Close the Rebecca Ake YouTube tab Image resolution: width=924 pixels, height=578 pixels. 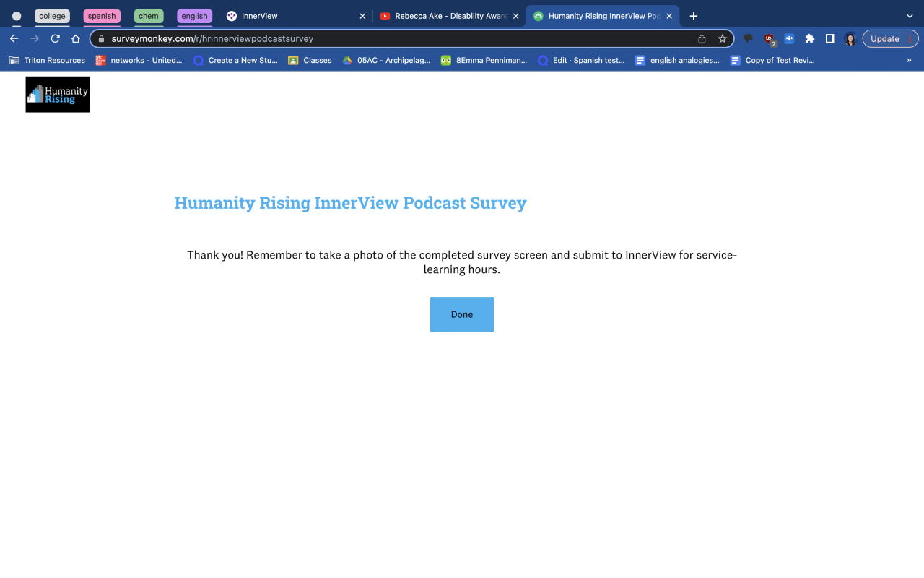click(x=515, y=16)
